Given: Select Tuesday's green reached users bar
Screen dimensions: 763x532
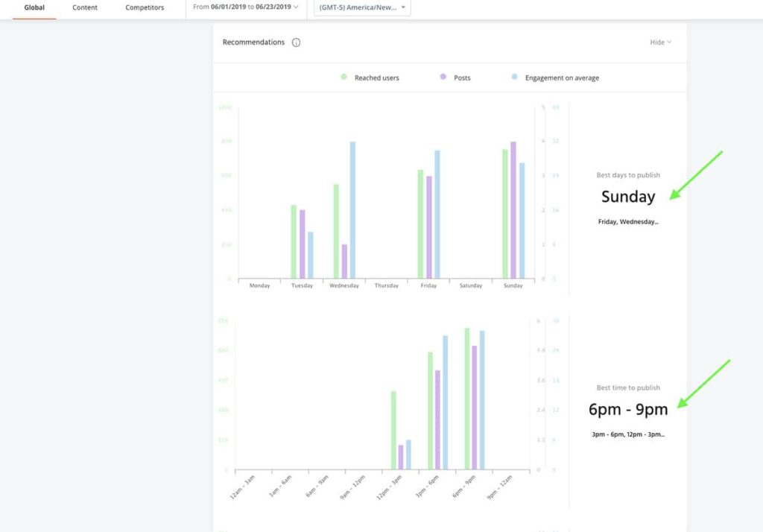Looking at the screenshot, I should pos(294,242).
